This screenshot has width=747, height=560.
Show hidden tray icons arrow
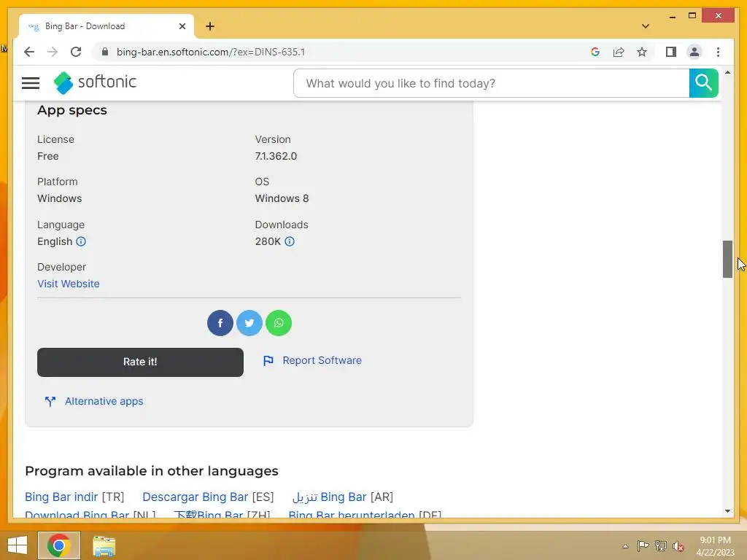click(625, 546)
